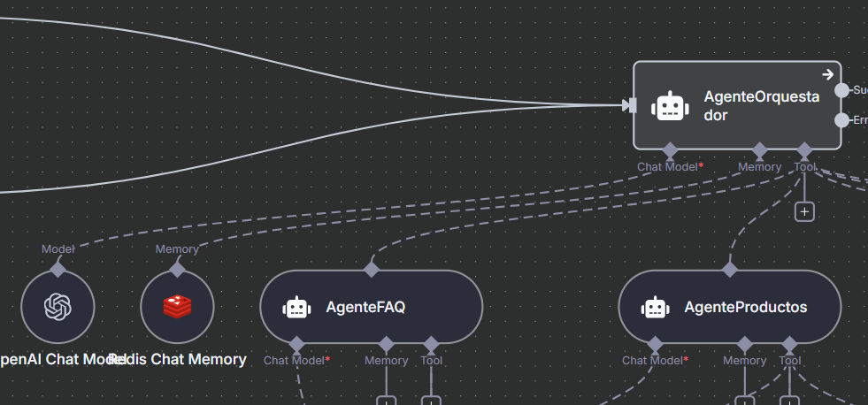The width and height of the screenshot is (868, 405).
Task: Click Memory label under AgenteProductos
Action: click(744, 361)
